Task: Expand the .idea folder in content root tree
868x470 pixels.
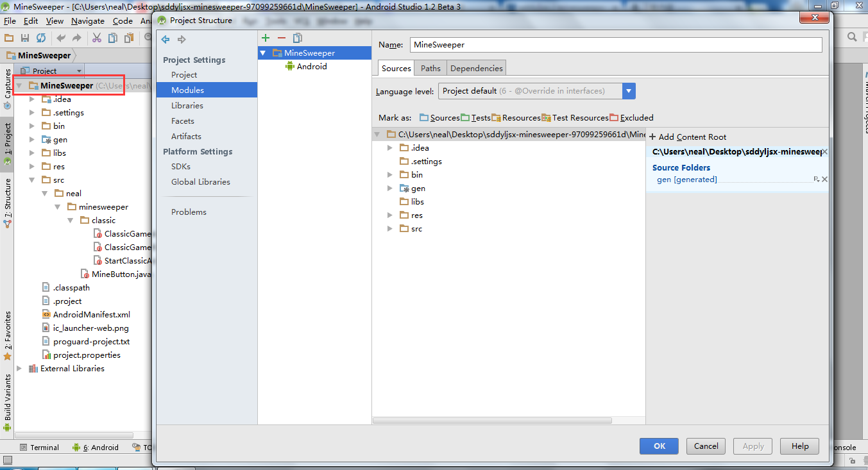Action: pos(389,148)
